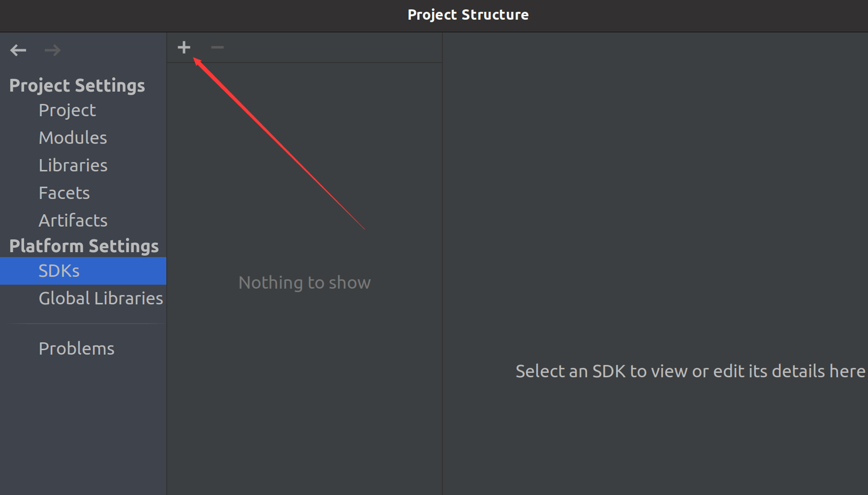
Task: Click the plus icon to add SDK
Action: (184, 47)
